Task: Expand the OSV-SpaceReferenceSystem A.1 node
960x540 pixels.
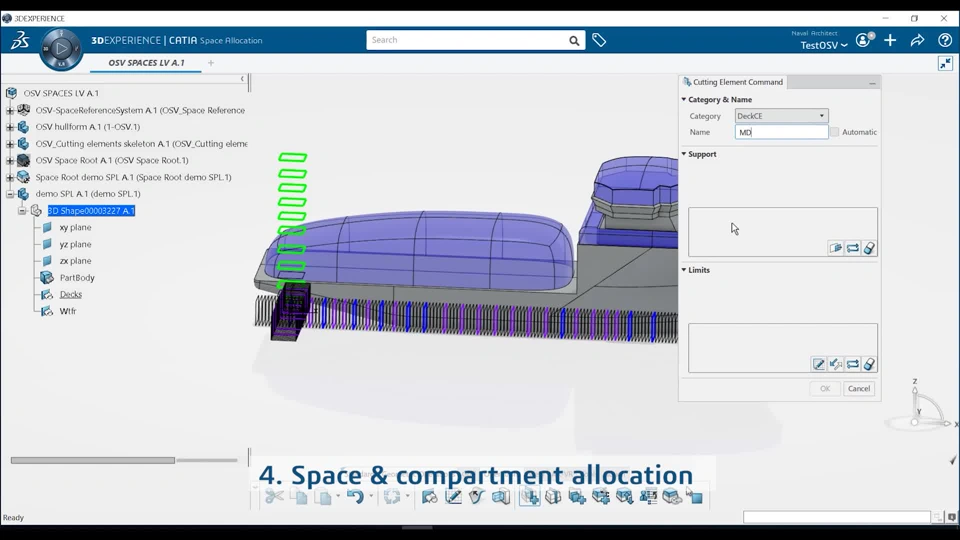Action: (10, 110)
